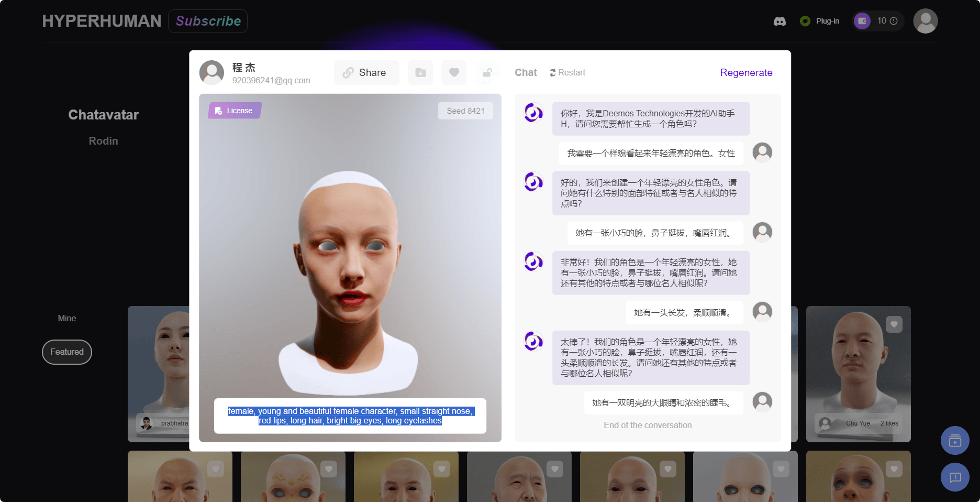The image size is (980, 502).
Task: Click the purple License badge
Action: tap(235, 111)
